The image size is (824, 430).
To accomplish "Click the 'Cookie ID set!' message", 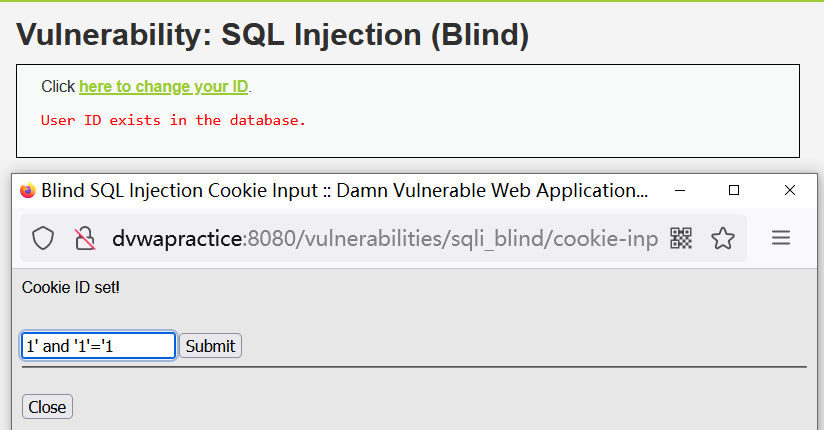I will 71,288.
